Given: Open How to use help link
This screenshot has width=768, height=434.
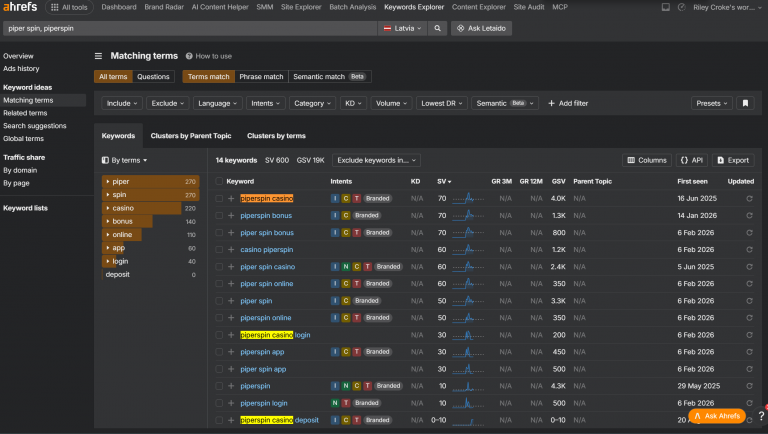Looking at the screenshot, I should tap(209, 56).
